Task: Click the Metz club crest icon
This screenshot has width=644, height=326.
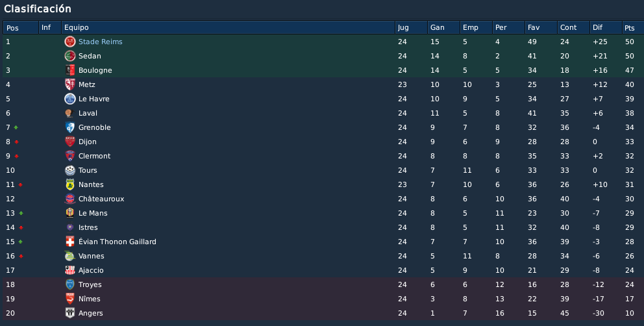Action: point(70,84)
